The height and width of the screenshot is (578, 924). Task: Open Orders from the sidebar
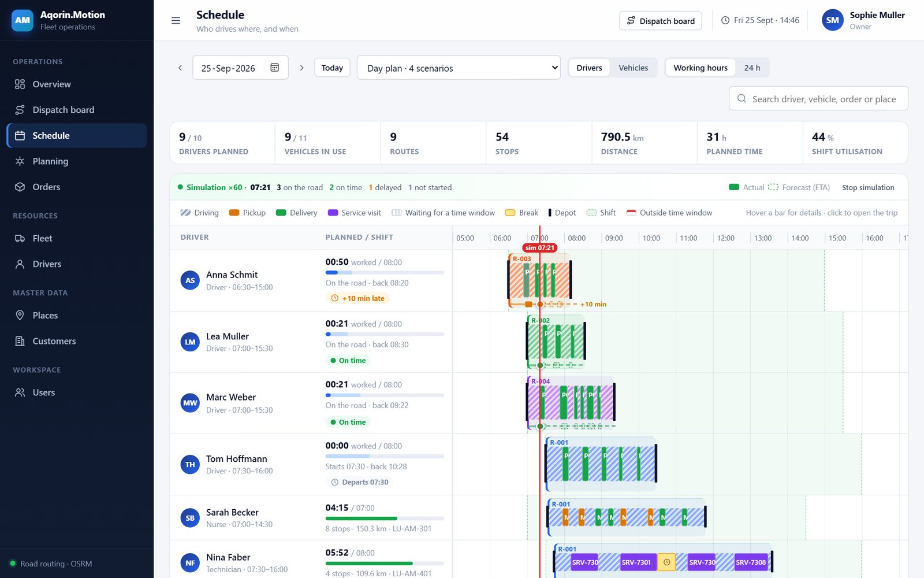pos(76,187)
